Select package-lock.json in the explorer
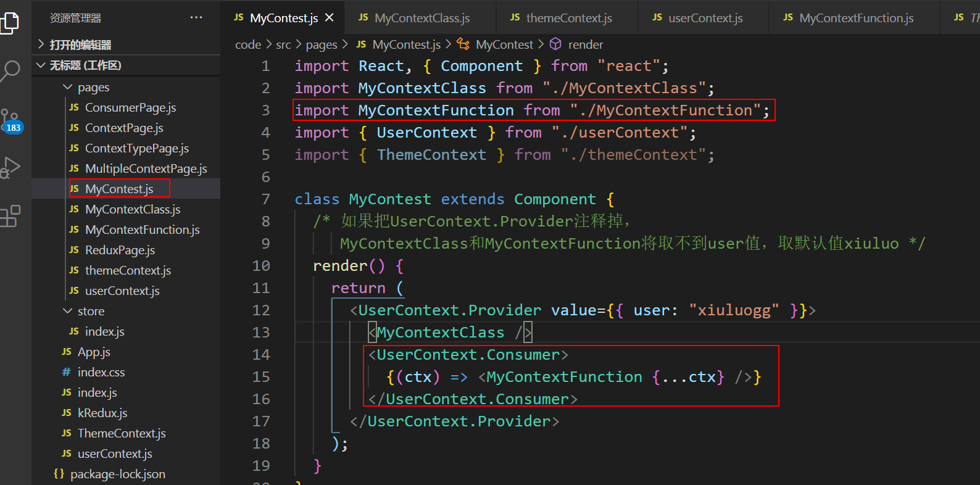This screenshot has width=980, height=485. pyautogui.click(x=117, y=474)
